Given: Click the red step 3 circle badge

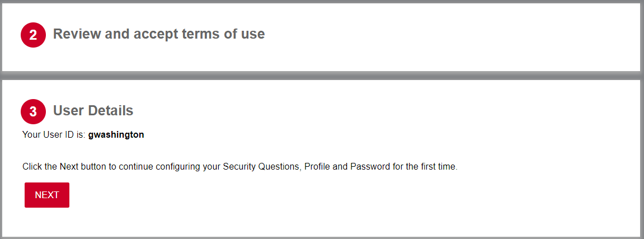Looking at the screenshot, I should [x=33, y=111].
